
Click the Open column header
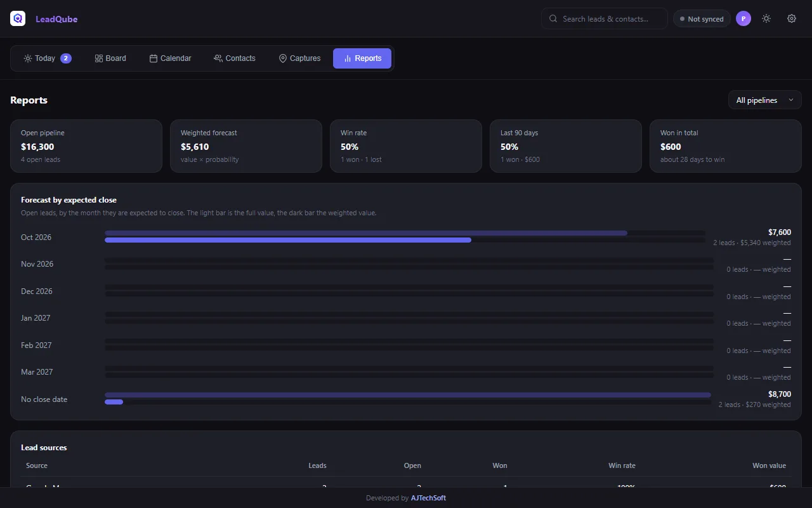pos(412,465)
